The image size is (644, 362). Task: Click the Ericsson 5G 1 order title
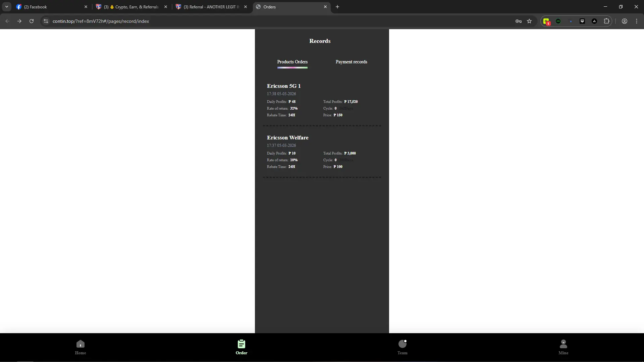coord(284,86)
